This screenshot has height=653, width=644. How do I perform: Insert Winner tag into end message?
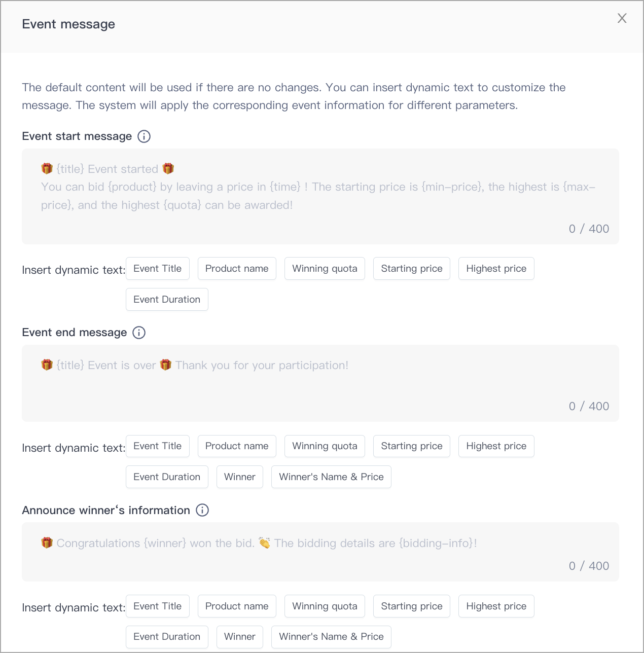point(240,477)
